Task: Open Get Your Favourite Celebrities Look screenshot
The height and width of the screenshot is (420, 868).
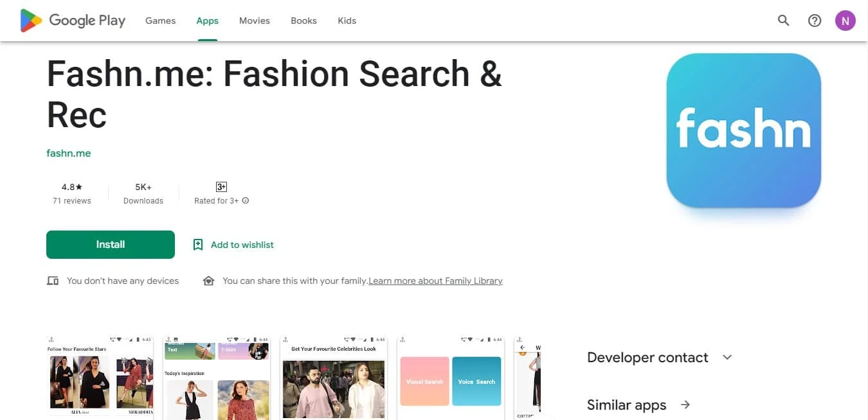Action: pyautogui.click(x=334, y=378)
